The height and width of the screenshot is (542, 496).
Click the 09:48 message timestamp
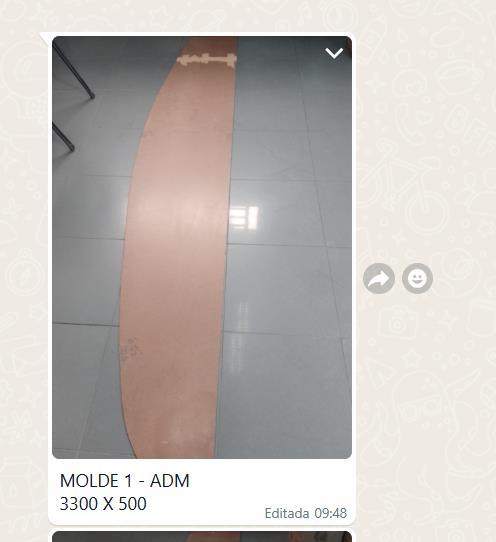[330, 513]
